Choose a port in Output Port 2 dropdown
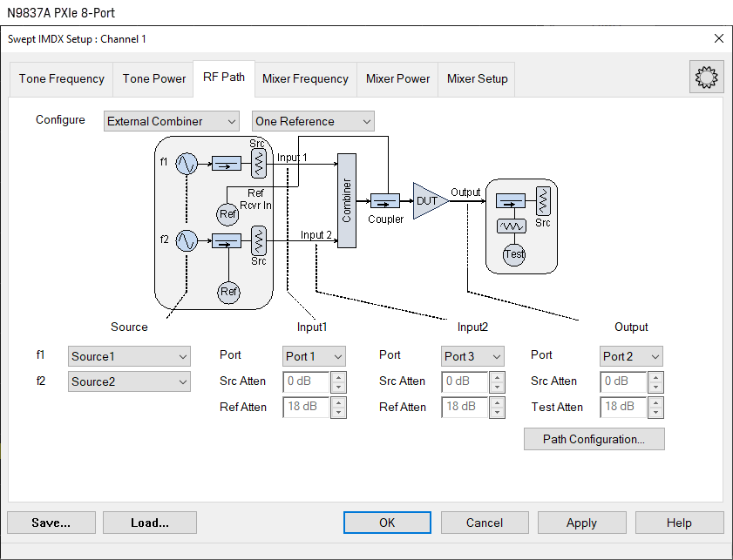 pos(631,356)
